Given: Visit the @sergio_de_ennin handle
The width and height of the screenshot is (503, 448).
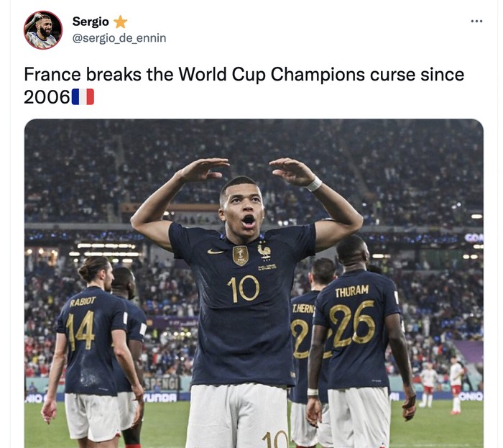Looking at the screenshot, I should pos(119,38).
